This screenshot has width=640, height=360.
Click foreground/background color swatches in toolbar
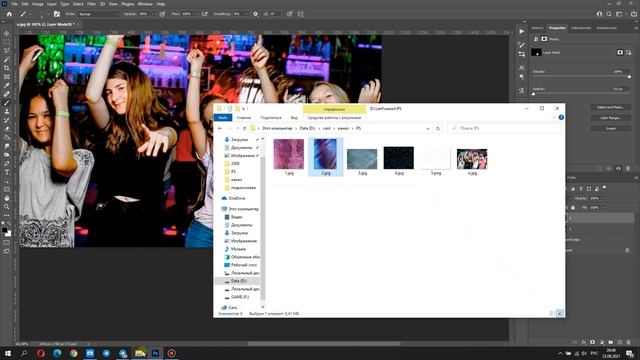tap(6, 231)
